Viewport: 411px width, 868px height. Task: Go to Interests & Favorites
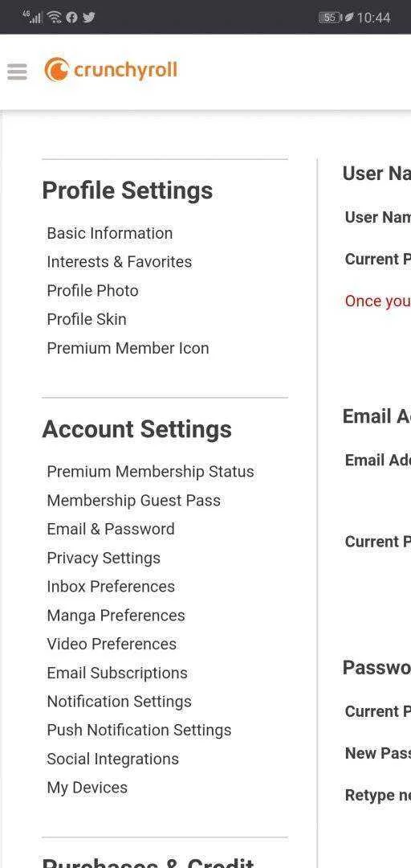[120, 262]
